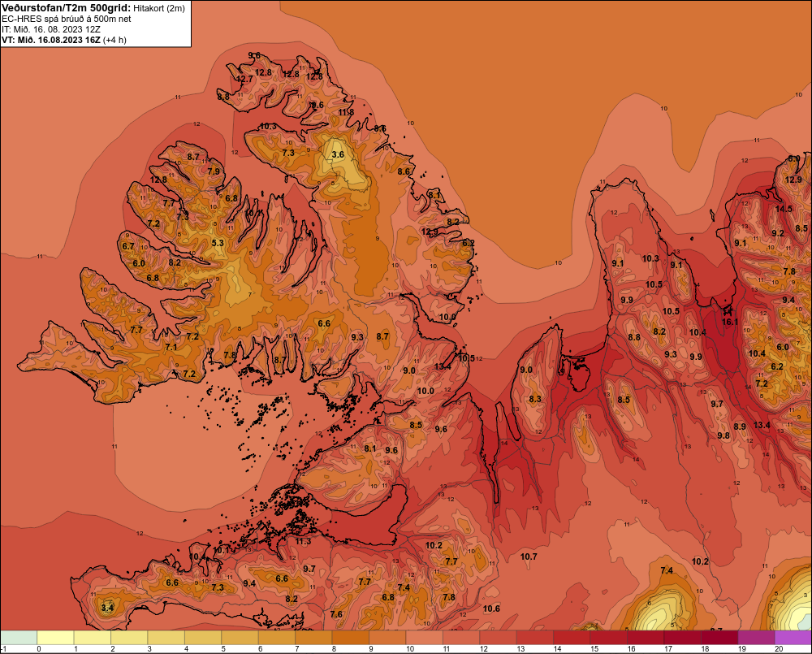
Task: Click the 7.1 temperature value on the map
Action: [x=171, y=347]
